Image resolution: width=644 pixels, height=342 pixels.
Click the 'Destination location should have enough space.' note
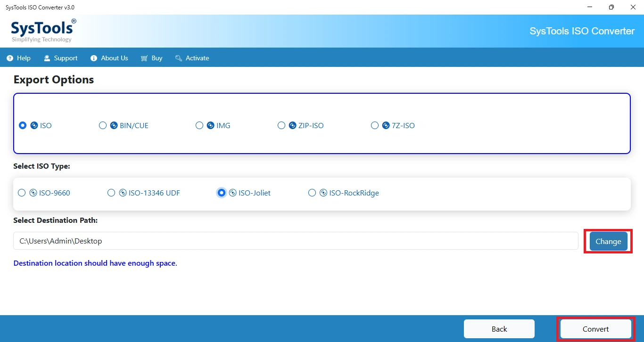pyautogui.click(x=95, y=263)
